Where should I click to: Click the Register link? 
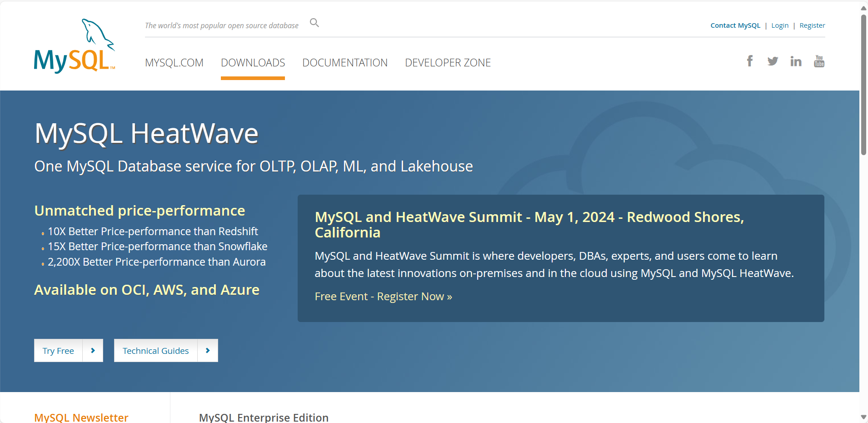(x=812, y=25)
